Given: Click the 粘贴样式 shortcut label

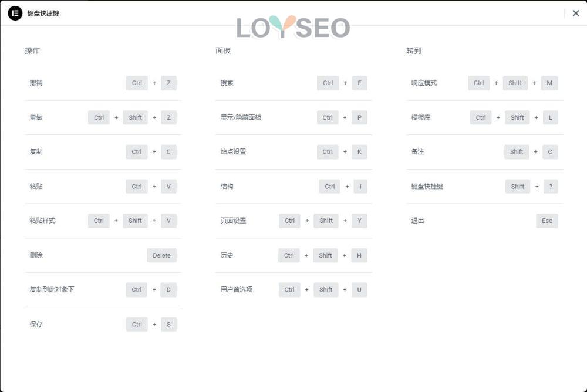Looking at the screenshot, I should [x=42, y=221].
